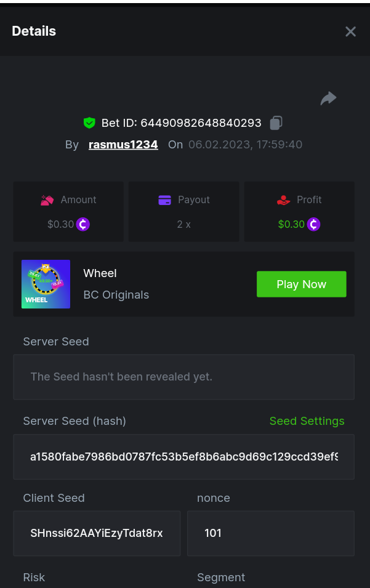
Task: Click the unrevealed Server Seed field
Action: click(183, 377)
